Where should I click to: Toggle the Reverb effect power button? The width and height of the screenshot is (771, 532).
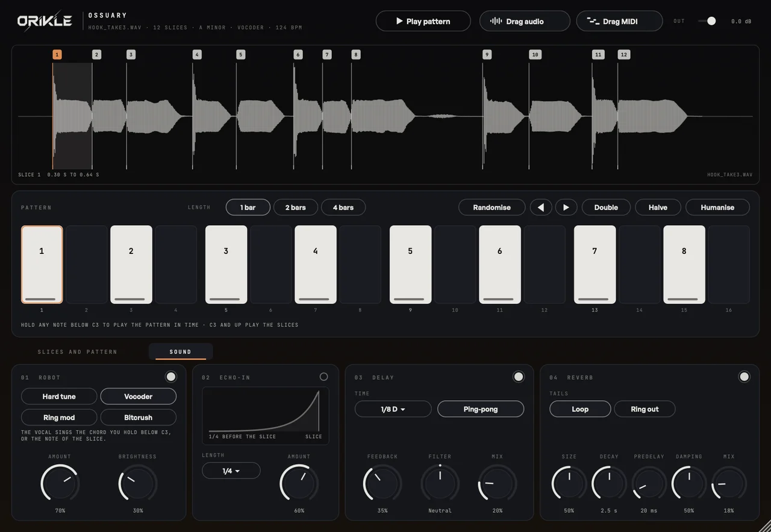point(744,377)
